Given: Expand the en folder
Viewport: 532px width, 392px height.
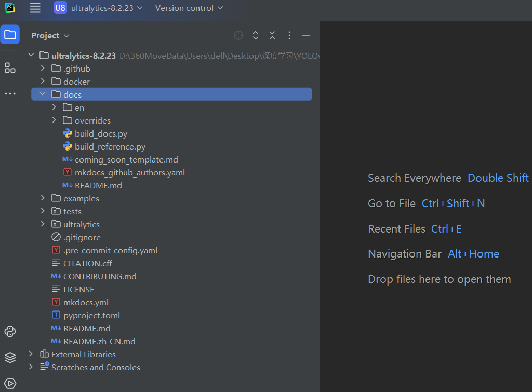Looking at the screenshot, I should [54, 107].
